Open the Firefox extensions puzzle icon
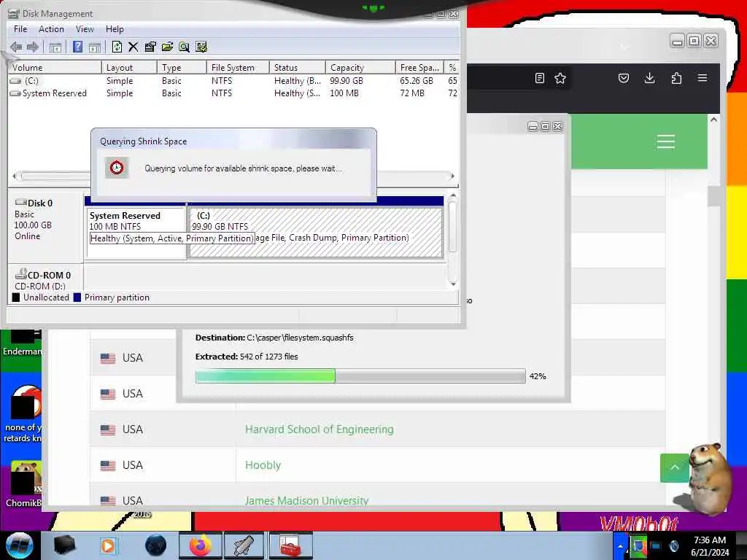747x560 pixels. (x=676, y=78)
